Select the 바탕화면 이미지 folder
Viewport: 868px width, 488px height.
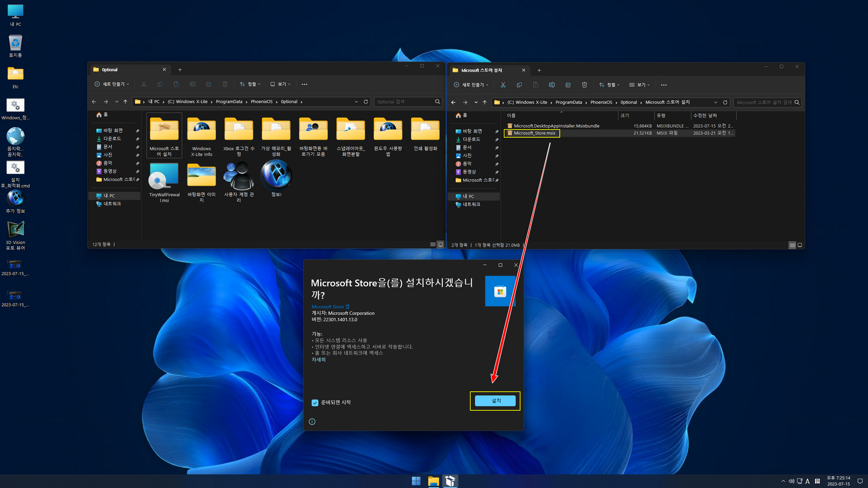(x=201, y=181)
